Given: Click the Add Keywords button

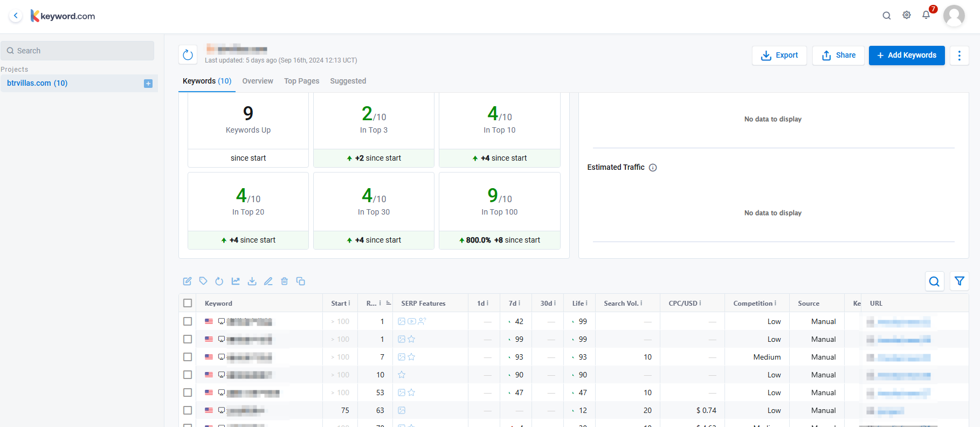Looking at the screenshot, I should coord(906,56).
